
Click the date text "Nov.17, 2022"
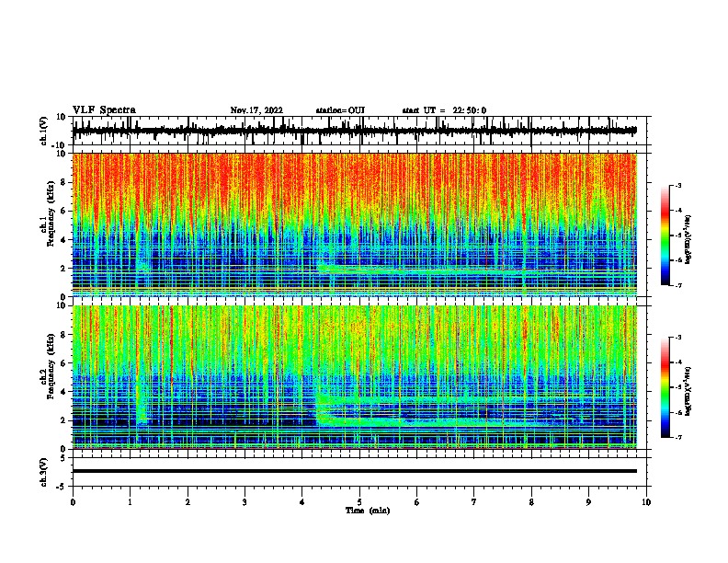(256, 110)
